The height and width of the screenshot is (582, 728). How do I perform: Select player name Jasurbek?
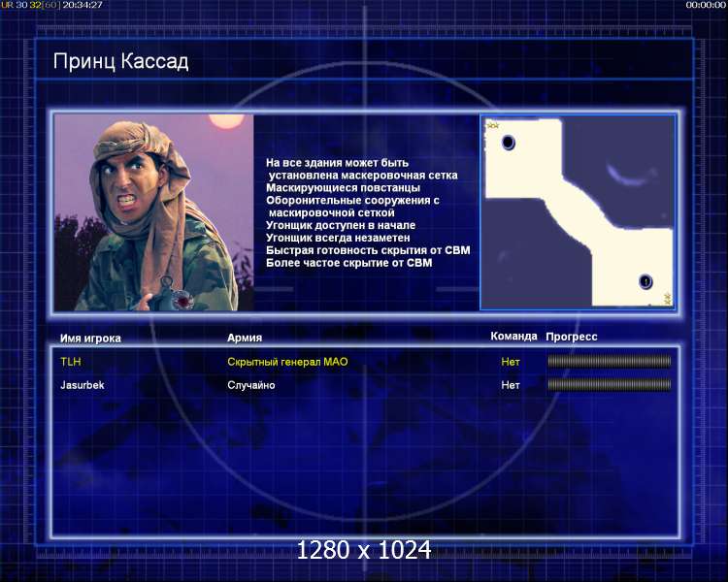click(83, 385)
